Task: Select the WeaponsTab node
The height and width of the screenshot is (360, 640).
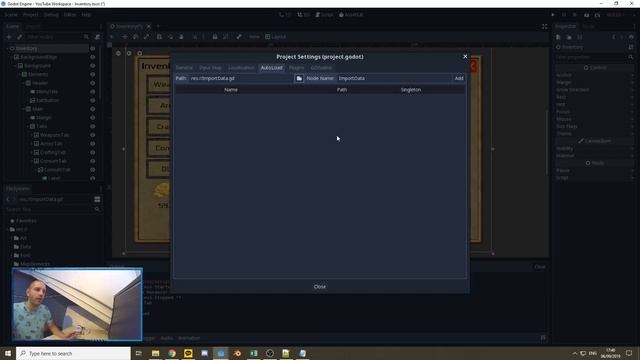Action: pos(55,135)
